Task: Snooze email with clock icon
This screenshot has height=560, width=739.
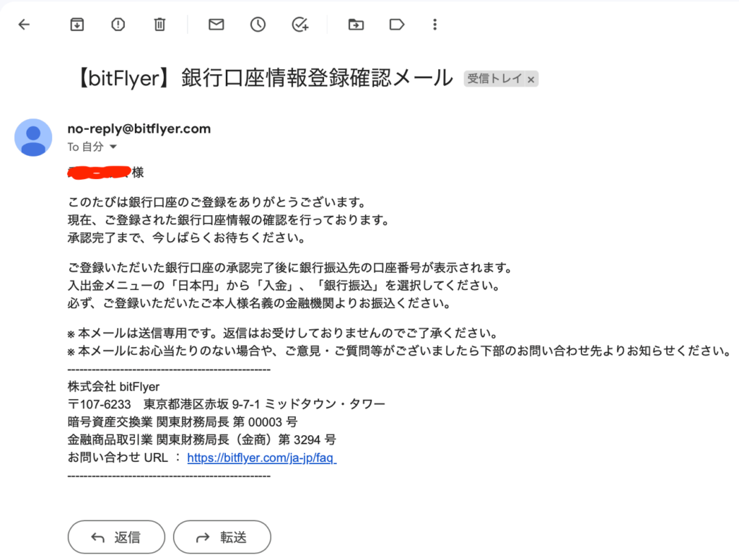Action: [x=258, y=25]
